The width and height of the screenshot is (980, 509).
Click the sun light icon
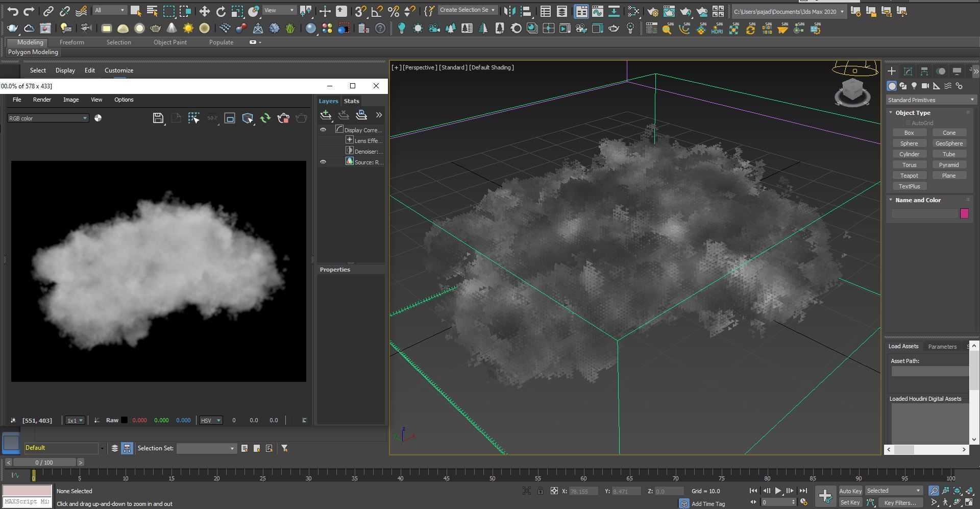point(188,29)
